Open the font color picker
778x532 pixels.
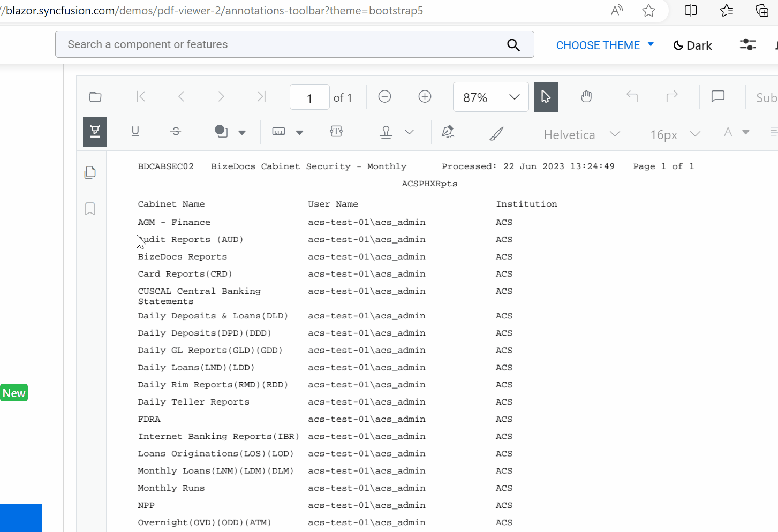pyautogui.click(x=735, y=131)
